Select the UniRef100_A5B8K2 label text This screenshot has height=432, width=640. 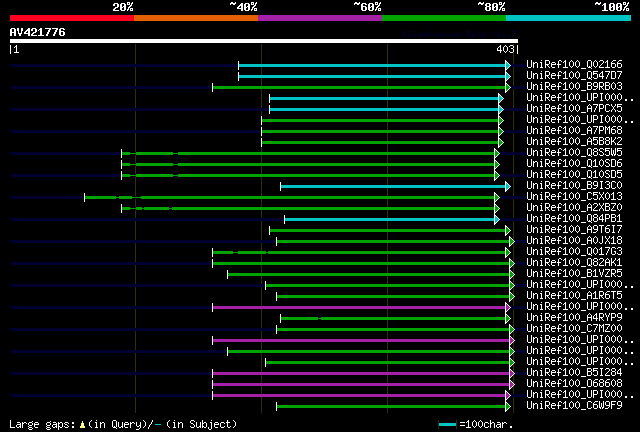[x=574, y=142]
